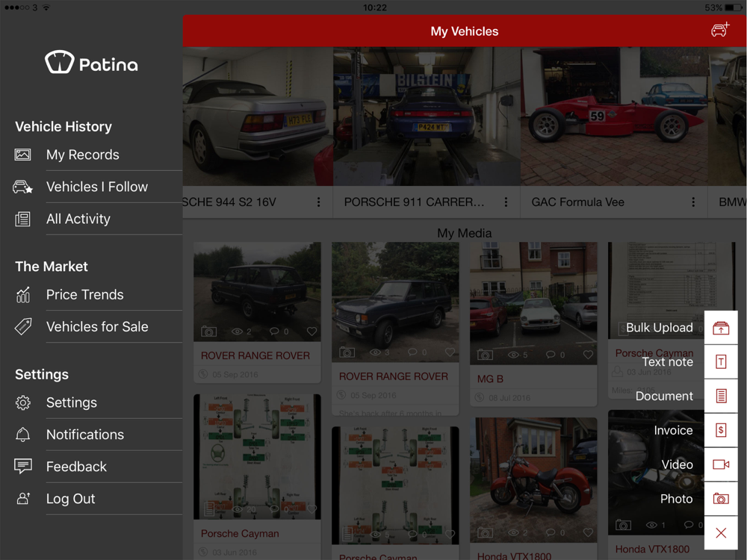
Task: Open the red GAC Formula Vee photo
Action: [614, 116]
